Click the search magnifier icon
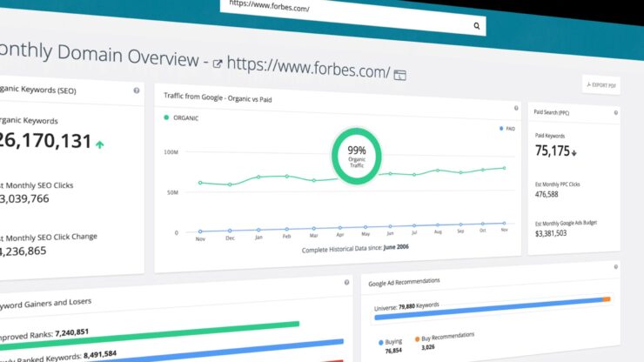Viewport: 644px width, 362px height. [477, 27]
